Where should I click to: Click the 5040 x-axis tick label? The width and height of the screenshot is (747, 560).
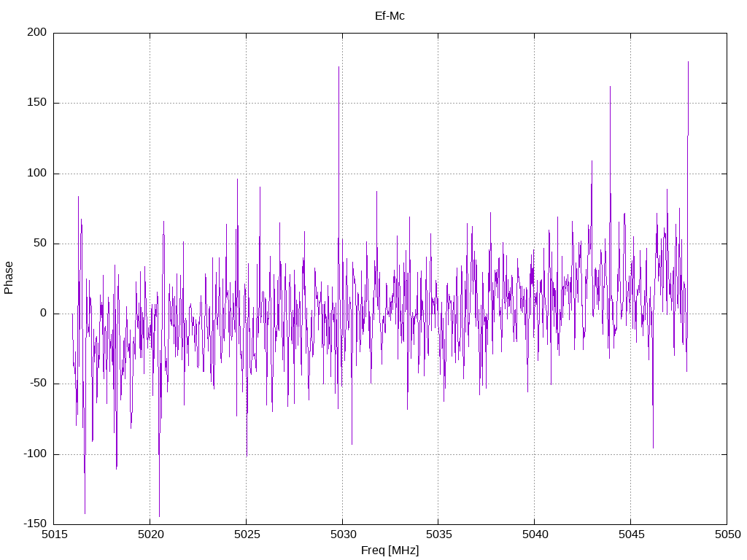535,534
